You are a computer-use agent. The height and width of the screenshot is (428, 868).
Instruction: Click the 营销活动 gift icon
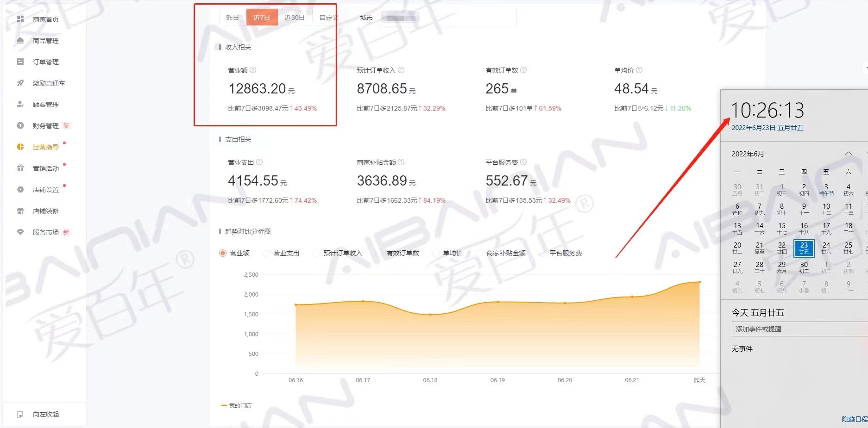(x=20, y=168)
